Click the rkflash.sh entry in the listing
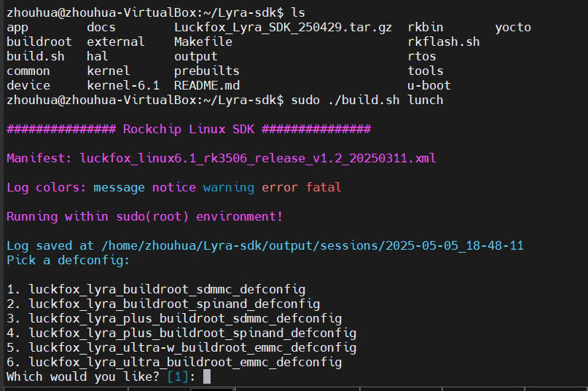The width and height of the screenshot is (588, 391). click(x=444, y=42)
